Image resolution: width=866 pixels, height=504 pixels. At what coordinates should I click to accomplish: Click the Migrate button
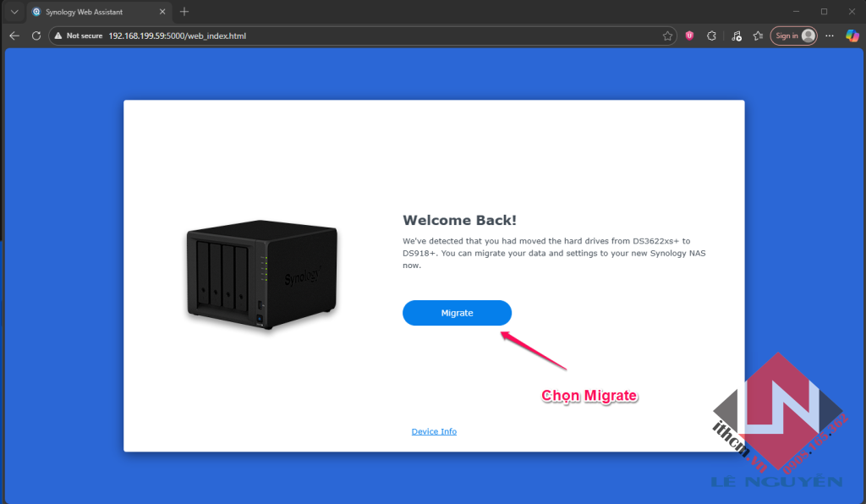click(457, 312)
